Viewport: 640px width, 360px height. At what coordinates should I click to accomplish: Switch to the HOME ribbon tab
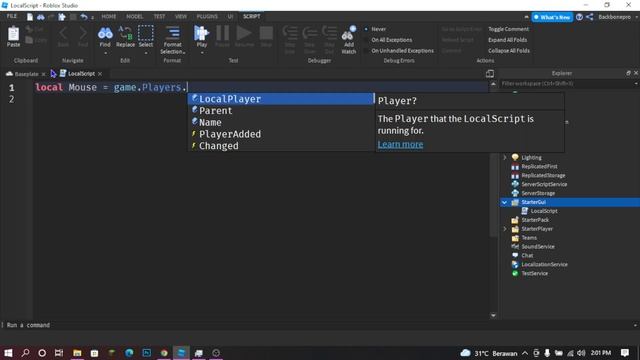(x=109, y=17)
